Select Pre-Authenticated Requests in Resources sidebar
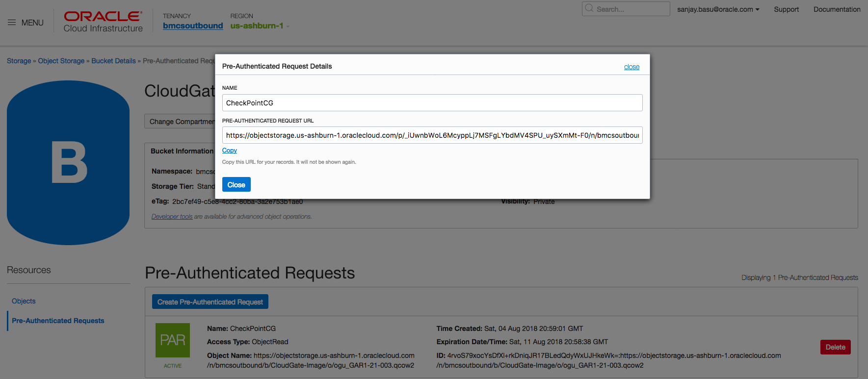868x379 pixels. pos(58,321)
